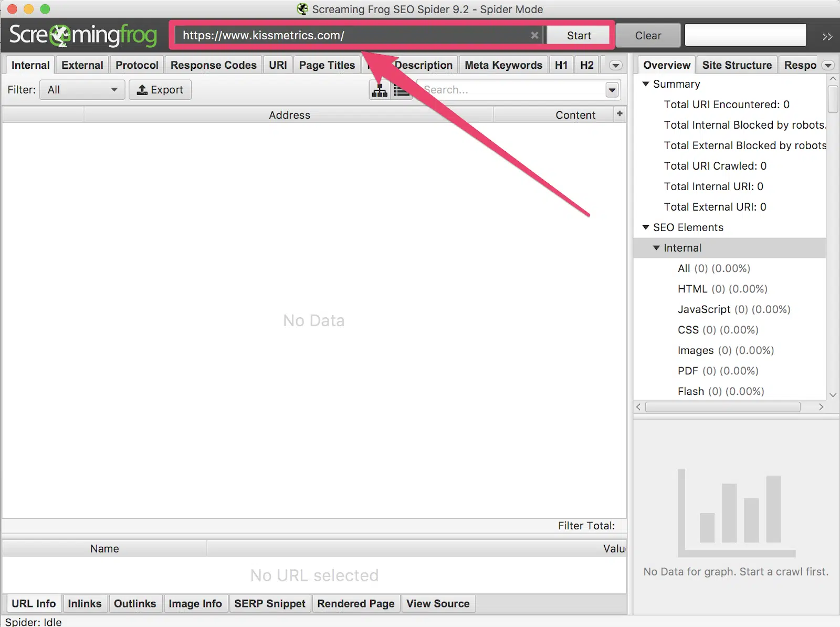Click Total URI Crawled: 0
Viewport: 840px width, 627px height.
[x=715, y=166]
